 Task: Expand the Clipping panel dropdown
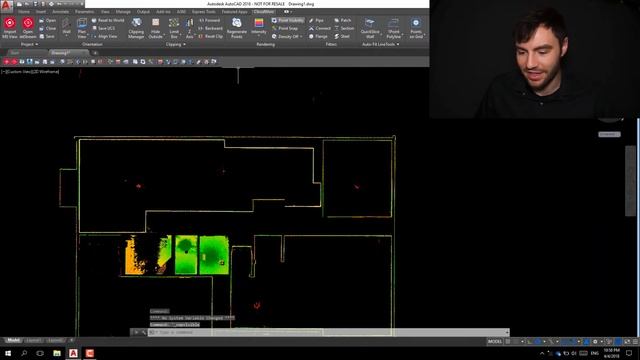[176, 44]
